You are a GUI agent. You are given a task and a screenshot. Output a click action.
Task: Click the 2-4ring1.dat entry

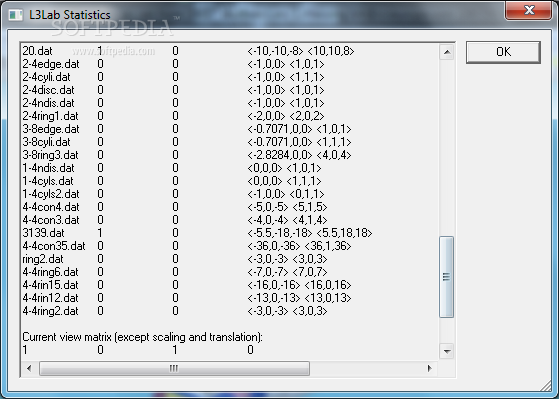[51, 116]
